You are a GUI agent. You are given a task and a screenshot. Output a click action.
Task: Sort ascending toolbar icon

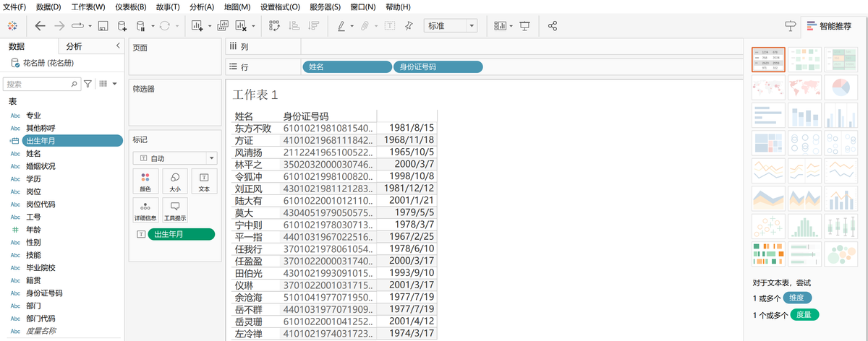click(294, 26)
